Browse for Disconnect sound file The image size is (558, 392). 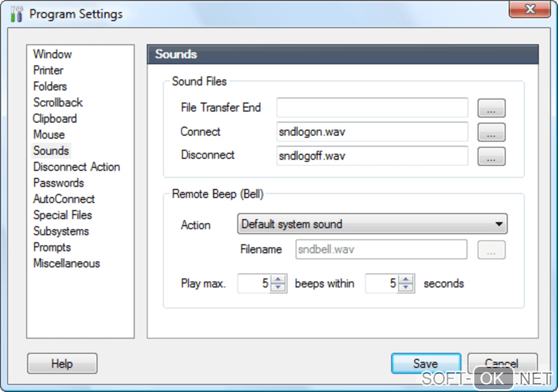pyautogui.click(x=491, y=156)
